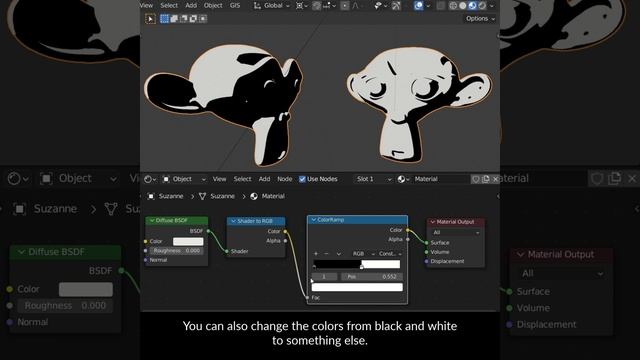Open ColorRamp tools chevron menu

pyautogui.click(x=338, y=254)
